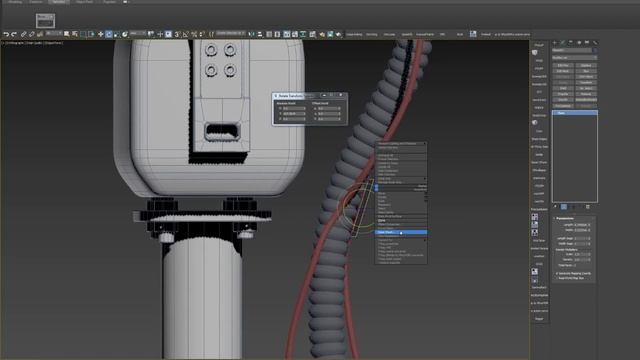Activate the Select Object tool
The image size is (640, 360).
67,34
